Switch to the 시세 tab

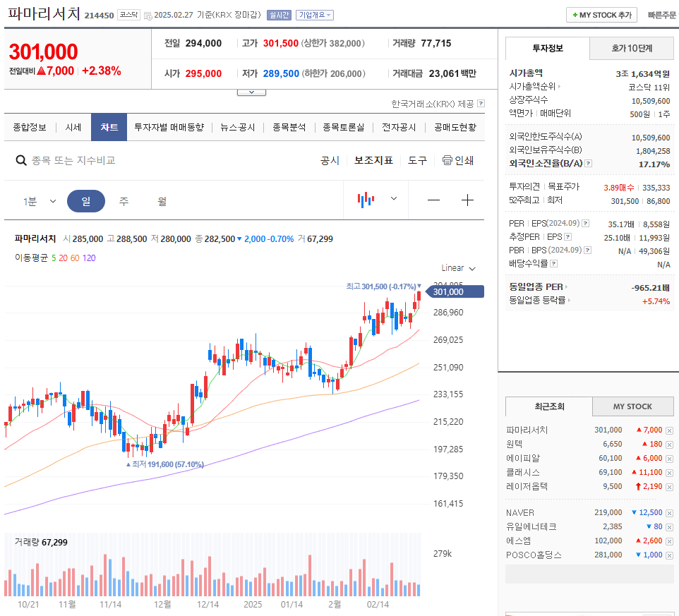tap(73, 127)
